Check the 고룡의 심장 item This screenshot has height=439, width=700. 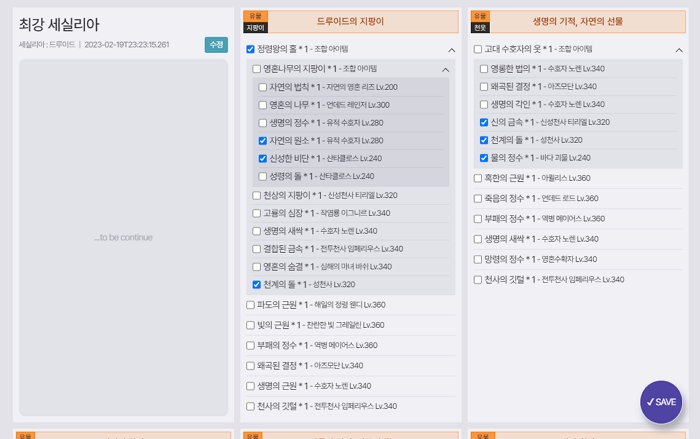pyautogui.click(x=257, y=213)
